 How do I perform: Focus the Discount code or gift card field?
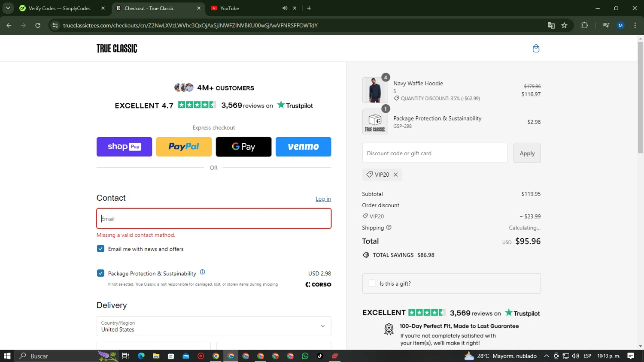tap(435, 153)
